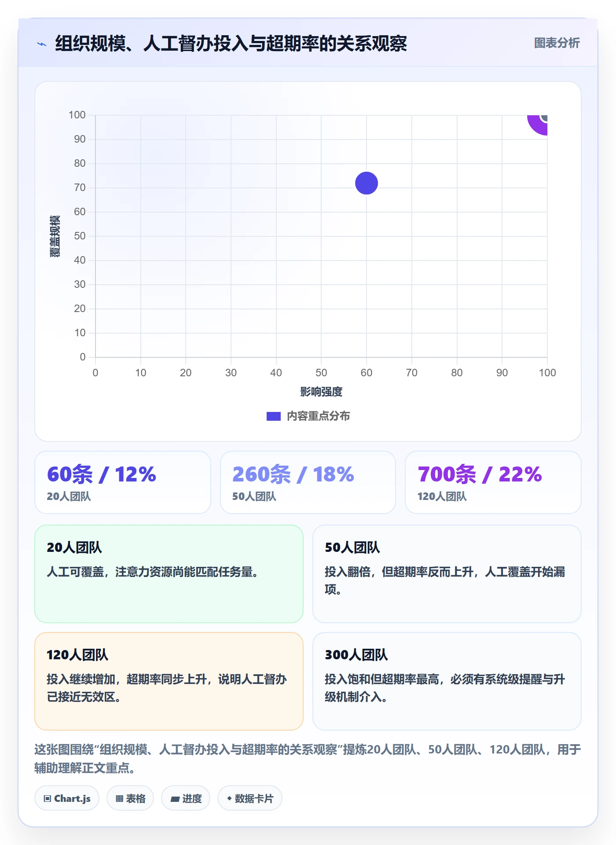Click the description starting 投入翻倍，但超期率反而上升
Screen dimensions: 616x845
[x=445, y=580]
